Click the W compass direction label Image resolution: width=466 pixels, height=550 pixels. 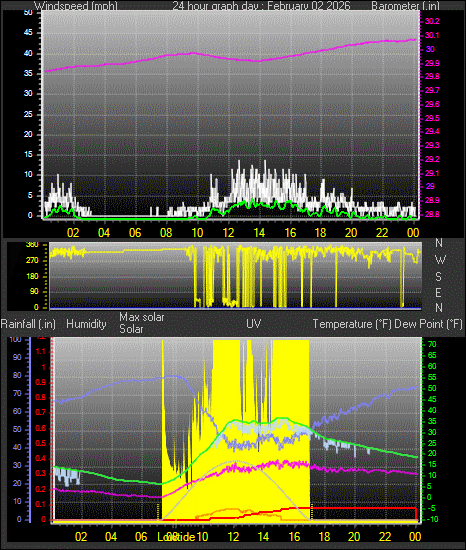point(440,260)
